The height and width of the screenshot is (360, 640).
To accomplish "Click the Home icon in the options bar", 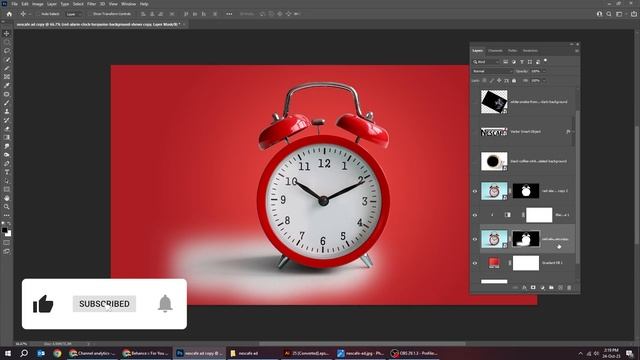I will [x=9, y=14].
